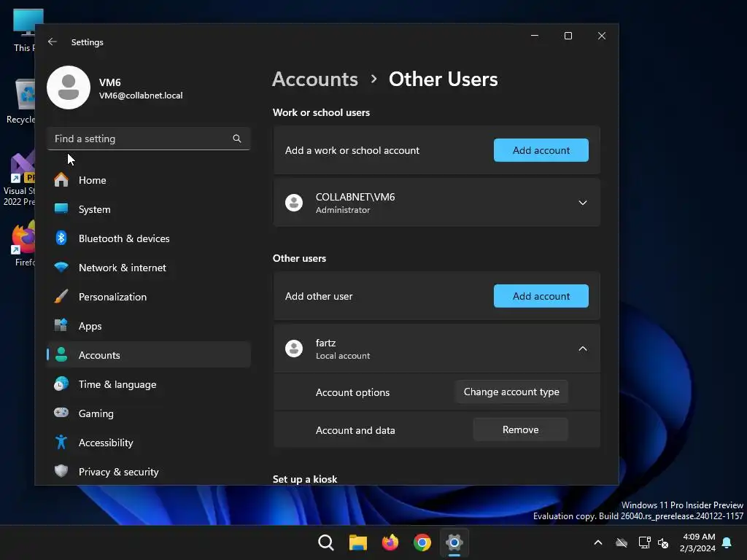Open the Home settings page

pos(149,180)
